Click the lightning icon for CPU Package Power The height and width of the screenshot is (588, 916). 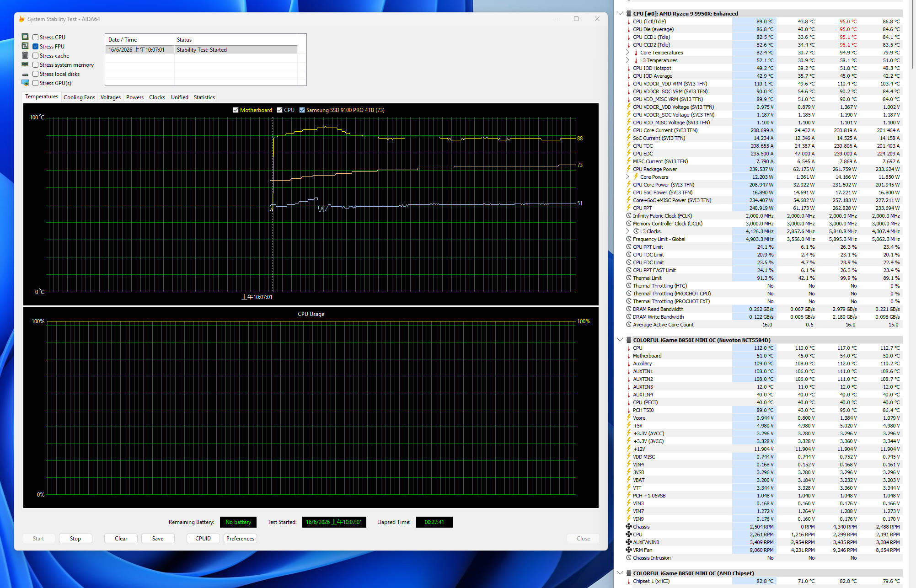[629, 169]
